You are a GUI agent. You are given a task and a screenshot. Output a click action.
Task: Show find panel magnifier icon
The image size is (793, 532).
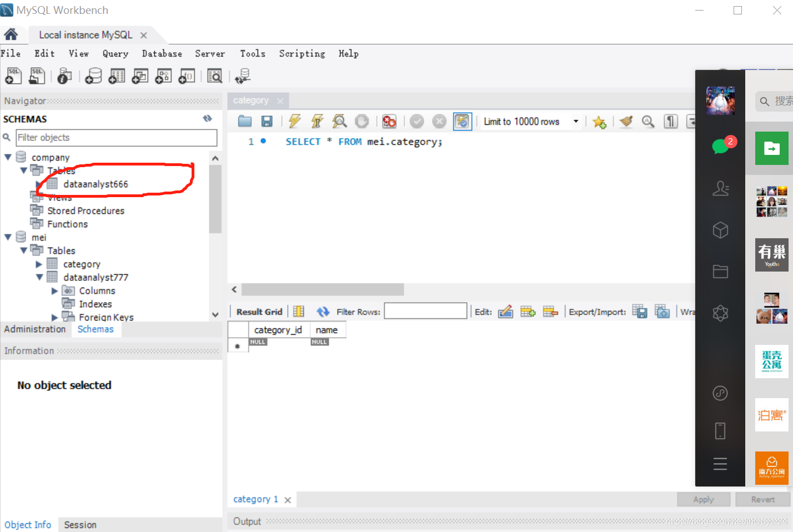(x=648, y=121)
